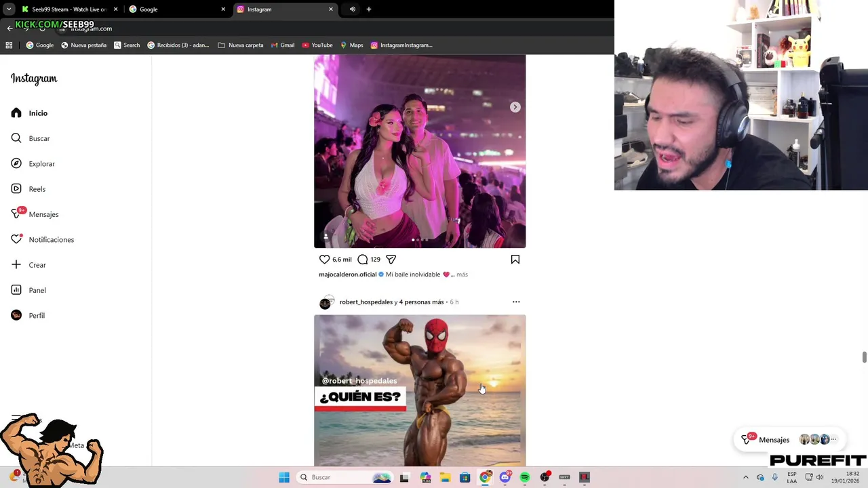Viewport: 868px width, 488px height.
Task: Show next photo in carousel
Action: click(x=515, y=107)
